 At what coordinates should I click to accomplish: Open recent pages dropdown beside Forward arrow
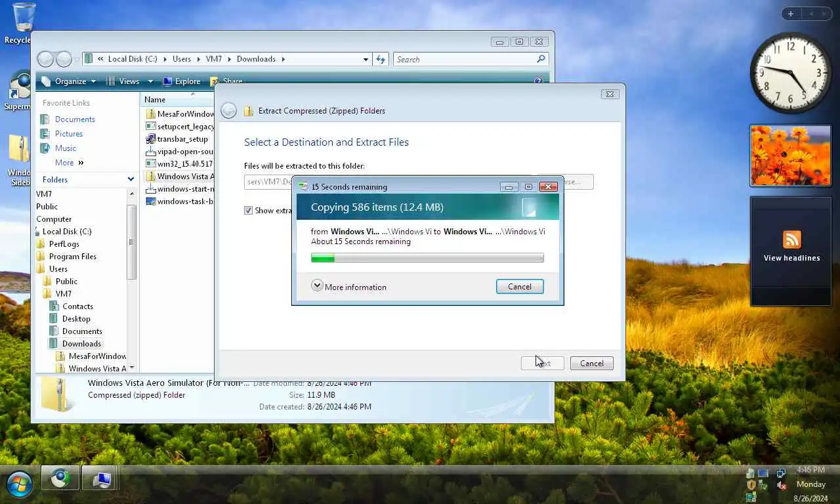point(77,59)
